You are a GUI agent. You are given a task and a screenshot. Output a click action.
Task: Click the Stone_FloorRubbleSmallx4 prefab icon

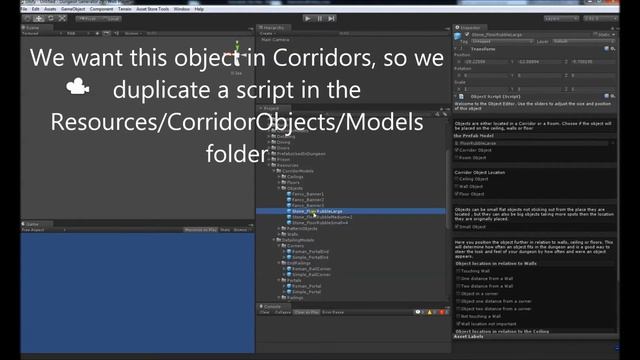pyautogui.click(x=289, y=223)
